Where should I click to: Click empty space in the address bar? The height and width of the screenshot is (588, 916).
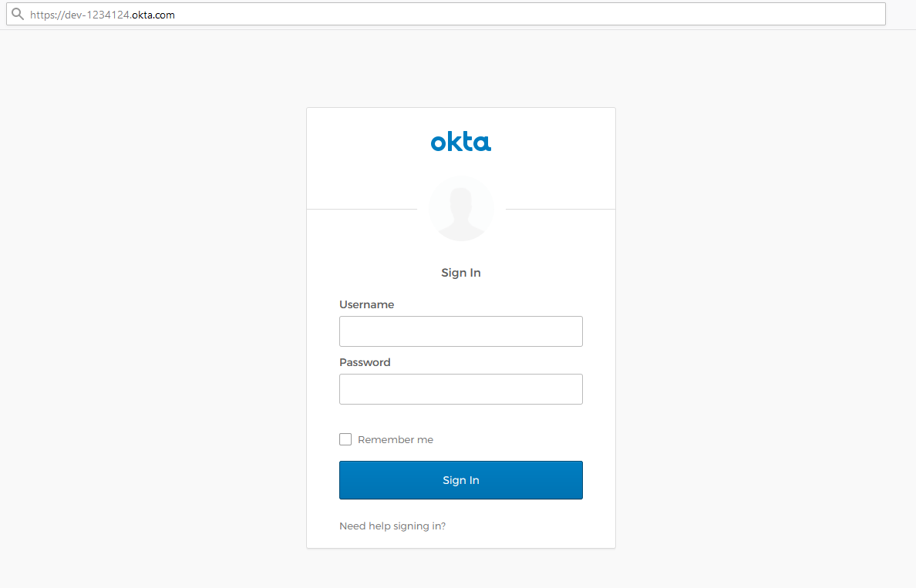(x=540, y=15)
